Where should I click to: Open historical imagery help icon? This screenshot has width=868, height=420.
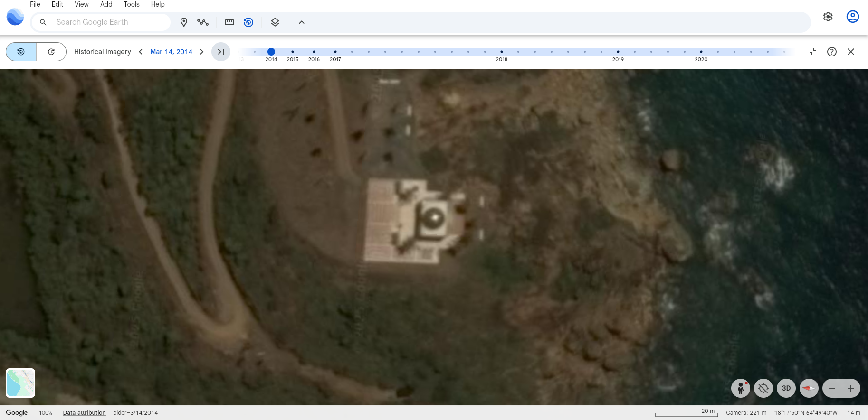pyautogui.click(x=832, y=52)
